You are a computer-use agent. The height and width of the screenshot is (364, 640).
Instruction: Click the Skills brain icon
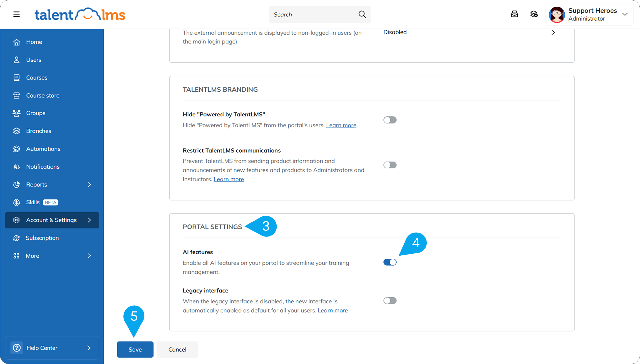point(16,202)
